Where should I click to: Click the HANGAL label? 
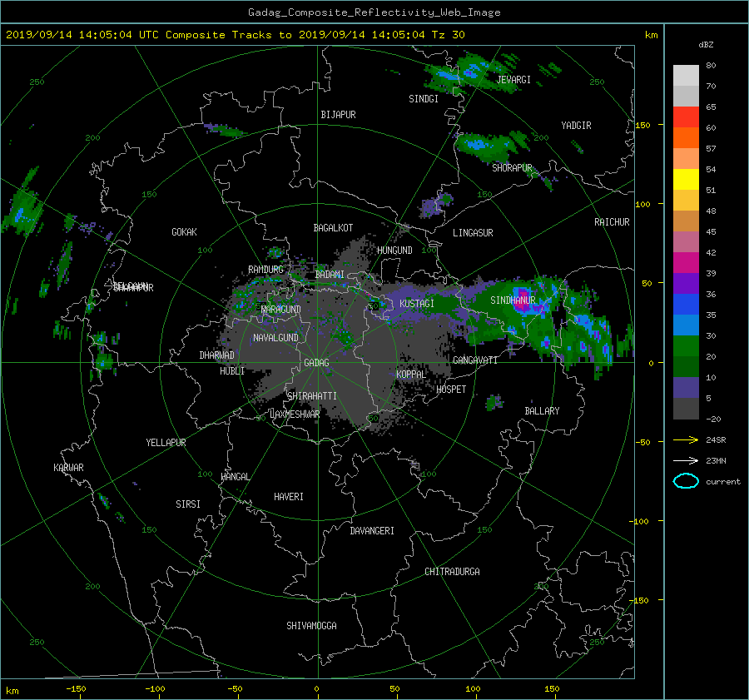coord(235,477)
